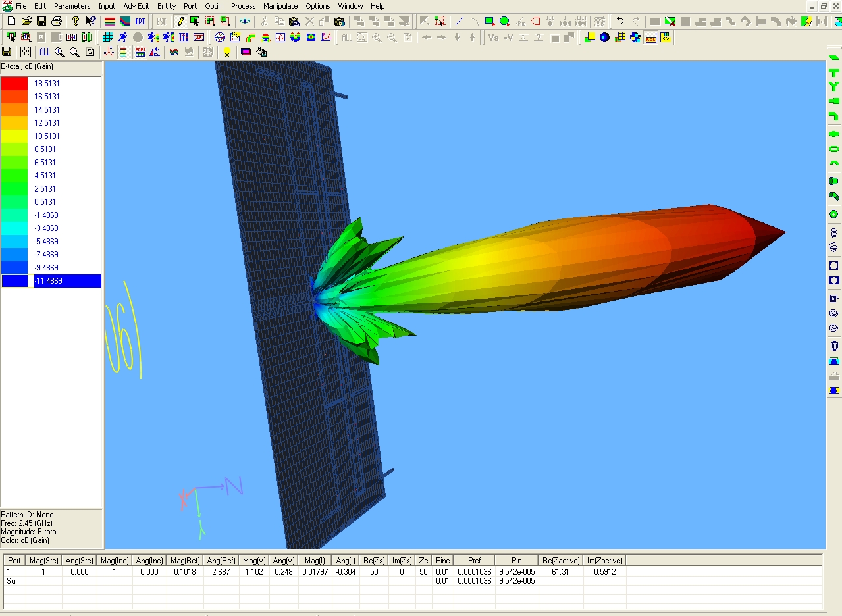Click the XYZ axes icon in third toolbar
842x616 pixels.
109,52
